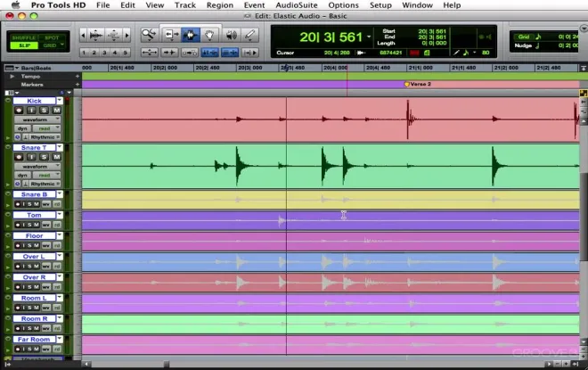The height and width of the screenshot is (370, 588).
Task: Open the Event menu
Action: click(x=254, y=5)
